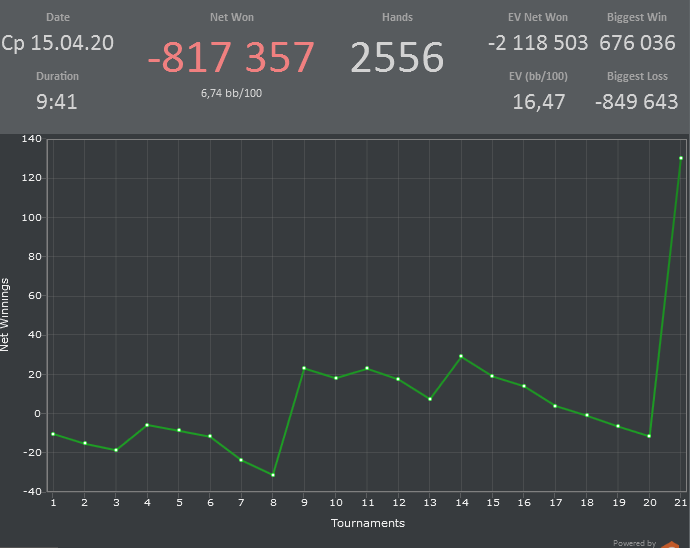Click Biggest Win value 676 036
Viewport: 690px width, 548px height.
click(637, 43)
